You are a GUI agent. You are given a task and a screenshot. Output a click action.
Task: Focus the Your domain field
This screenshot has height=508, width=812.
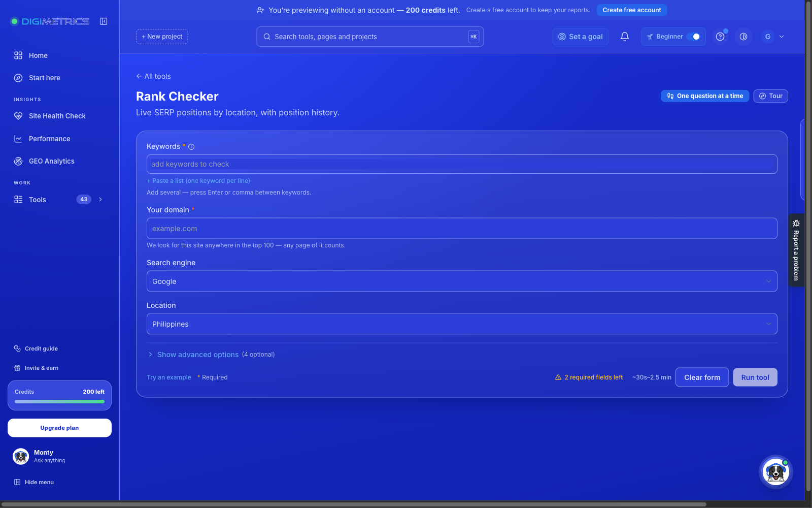tap(462, 229)
